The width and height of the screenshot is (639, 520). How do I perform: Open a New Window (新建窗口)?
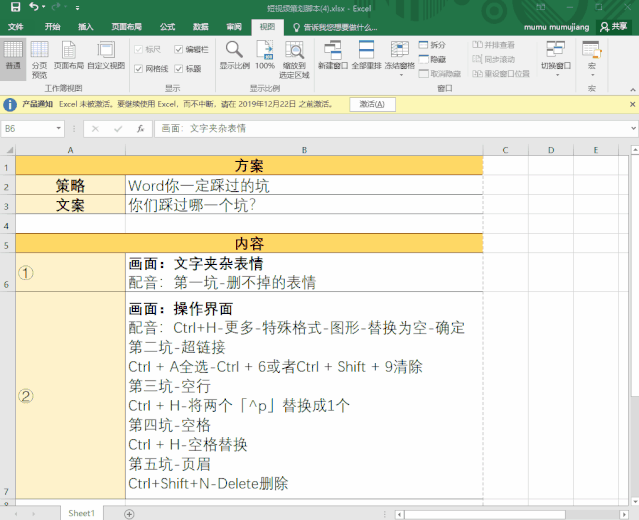point(333,56)
